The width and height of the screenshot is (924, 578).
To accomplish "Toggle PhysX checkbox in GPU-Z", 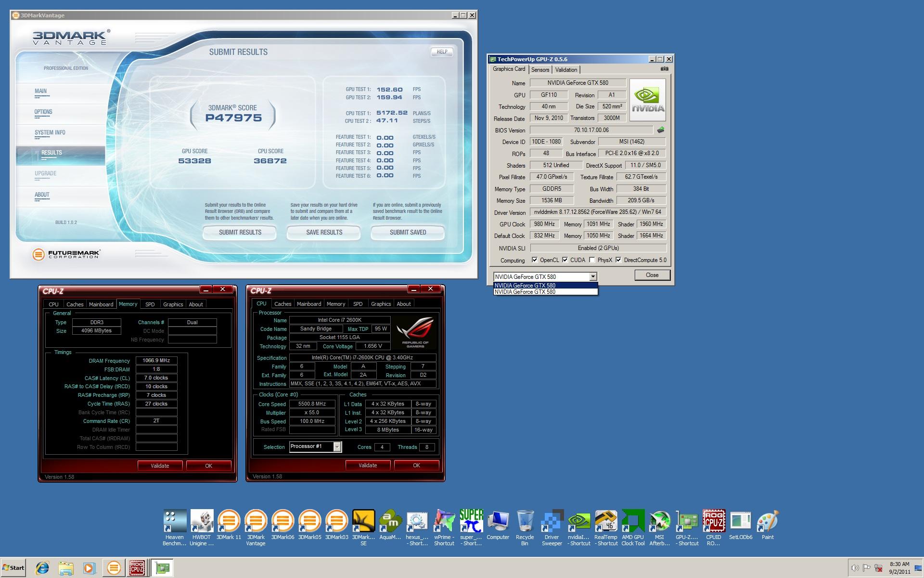I will click(x=592, y=260).
